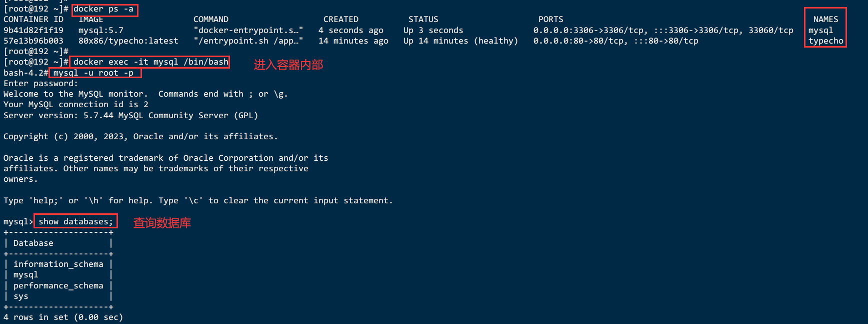Click the 'Up 14 minutes (healthy)' status text
Image resolution: width=868 pixels, height=324 pixels.
(x=460, y=41)
